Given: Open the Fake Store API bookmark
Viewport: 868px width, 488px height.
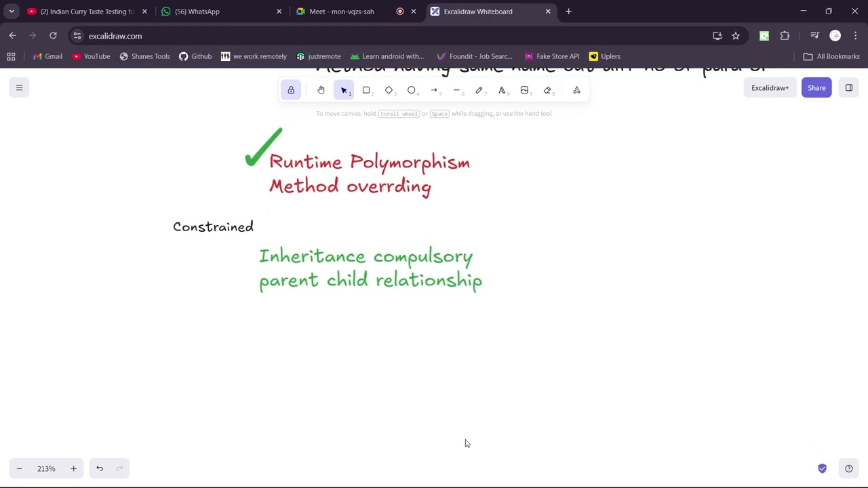Looking at the screenshot, I should [551, 56].
